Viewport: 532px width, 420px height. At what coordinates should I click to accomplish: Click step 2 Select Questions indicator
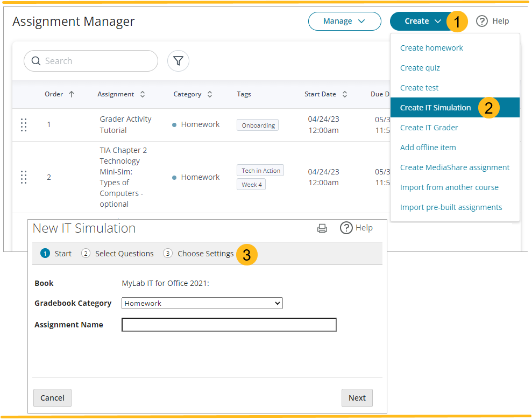coord(117,253)
